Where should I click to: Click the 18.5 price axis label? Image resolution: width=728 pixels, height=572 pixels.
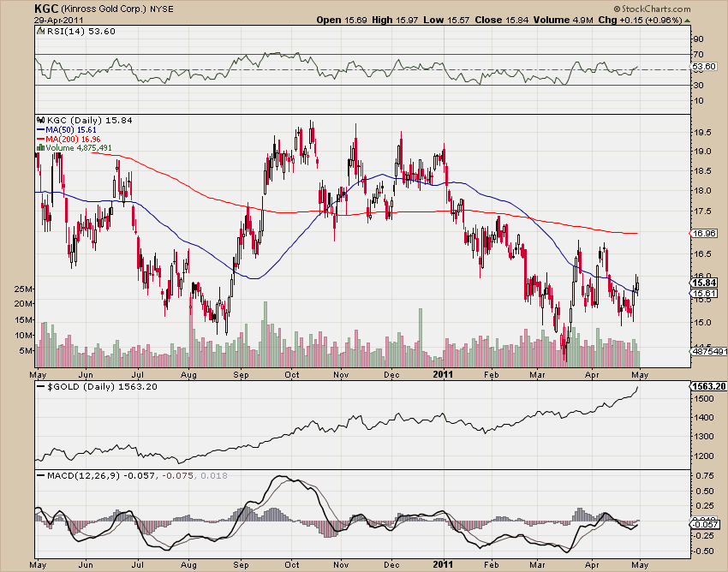702,171
